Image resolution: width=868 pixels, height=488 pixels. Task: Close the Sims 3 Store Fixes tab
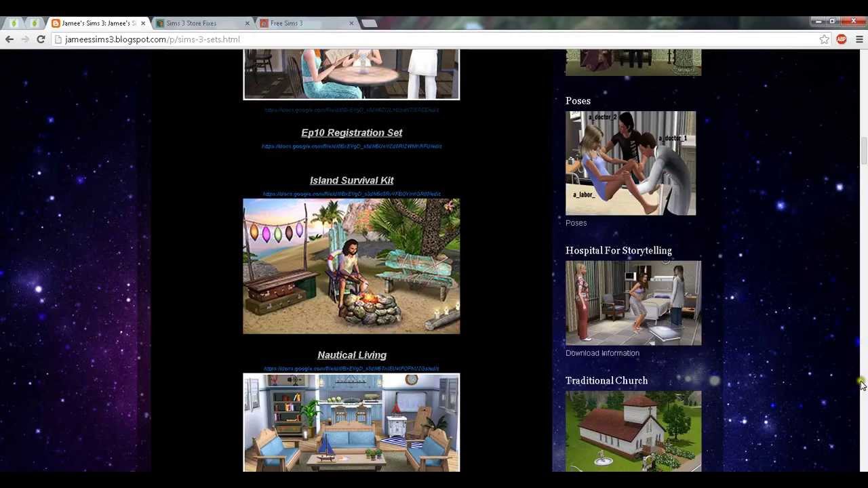pos(247,23)
